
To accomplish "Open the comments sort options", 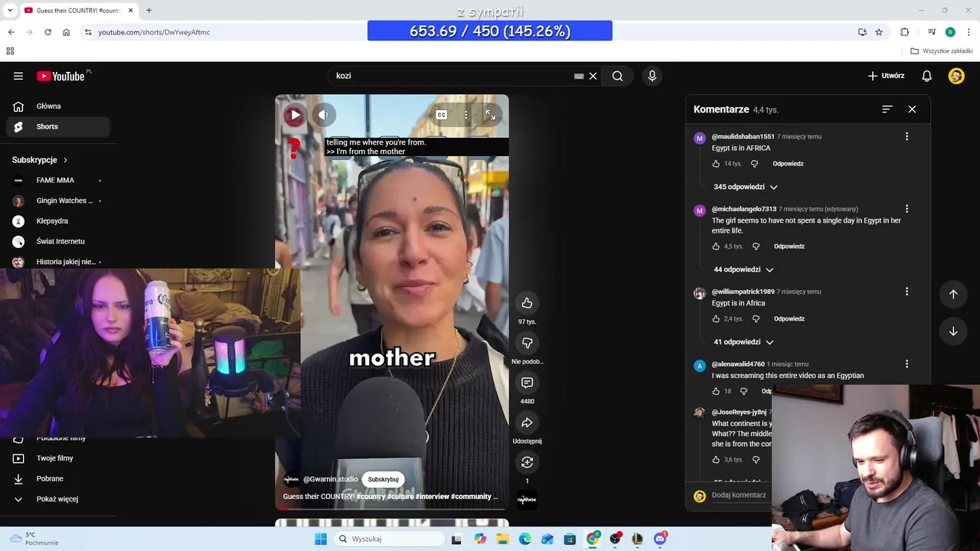I will pyautogui.click(x=887, y=109).
